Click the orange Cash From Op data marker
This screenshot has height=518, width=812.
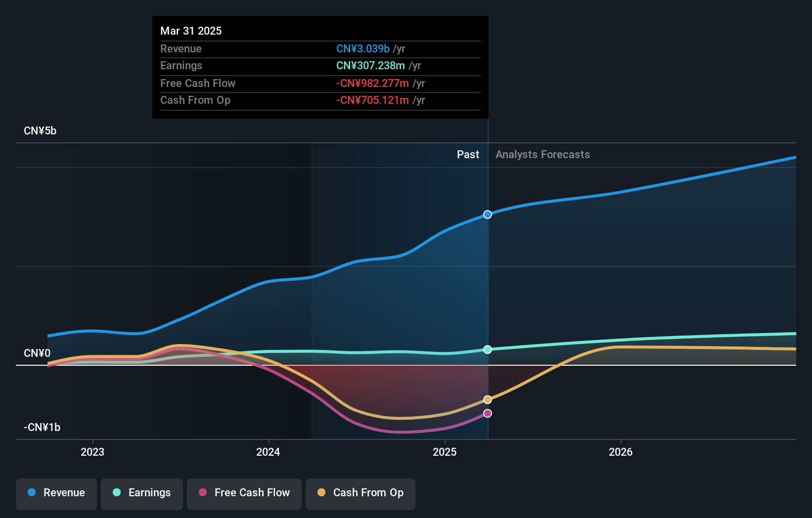coord(488,399)
